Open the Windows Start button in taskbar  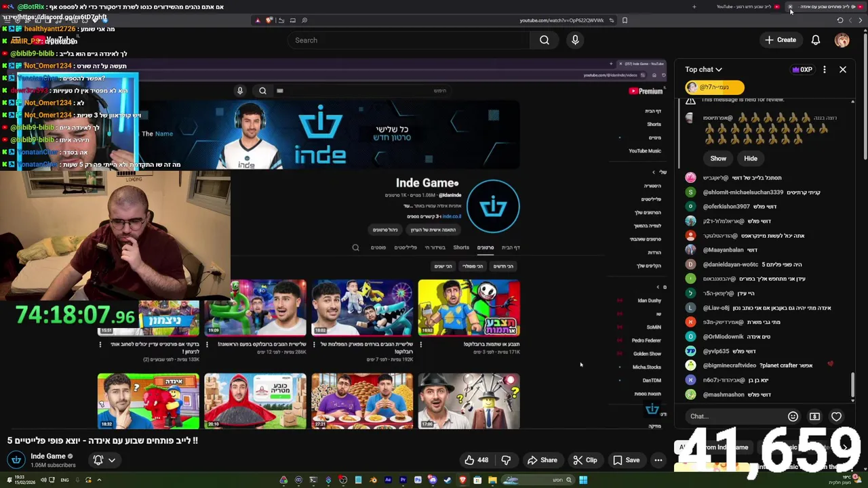point(583,481)
